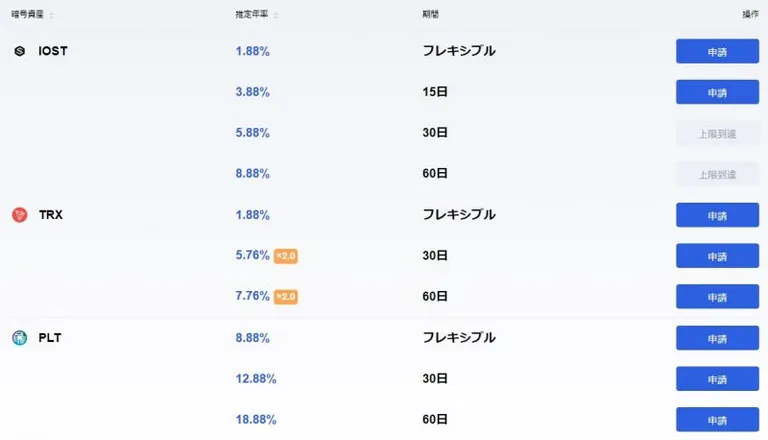The height and width of the screenshot is (440, 768).
Task: Click the 期間 column header
Action: click(431, 14)
